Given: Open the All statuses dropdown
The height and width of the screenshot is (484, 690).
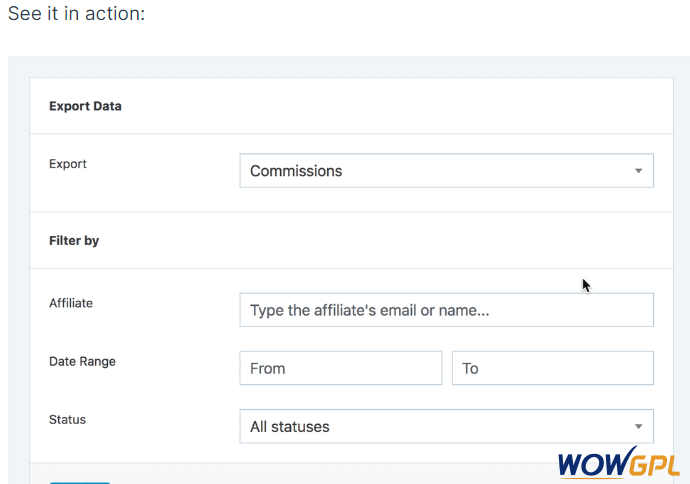Looking at the screenshot, I should pos(447,426).
